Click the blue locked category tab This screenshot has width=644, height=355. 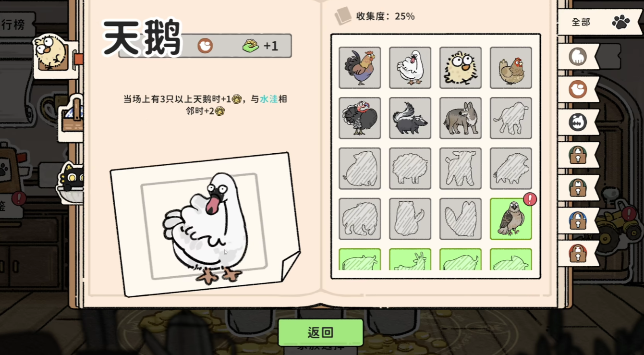tap(578, 220)
